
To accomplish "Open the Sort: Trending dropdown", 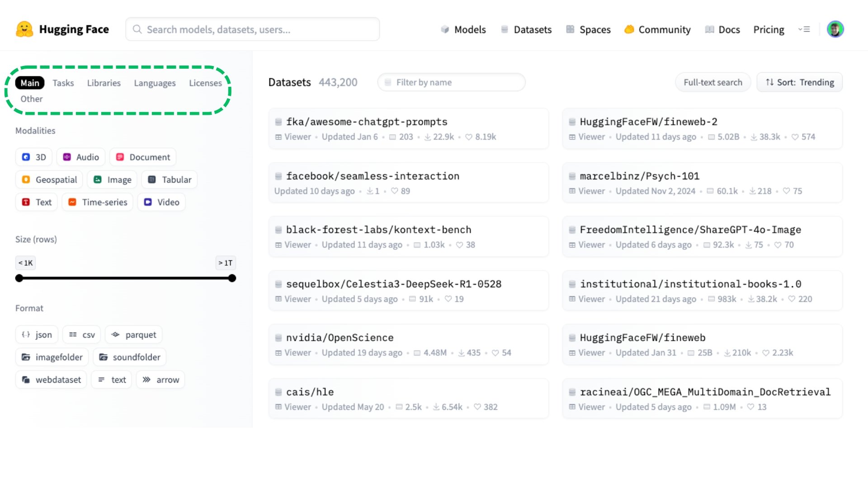I will (800, 82).
